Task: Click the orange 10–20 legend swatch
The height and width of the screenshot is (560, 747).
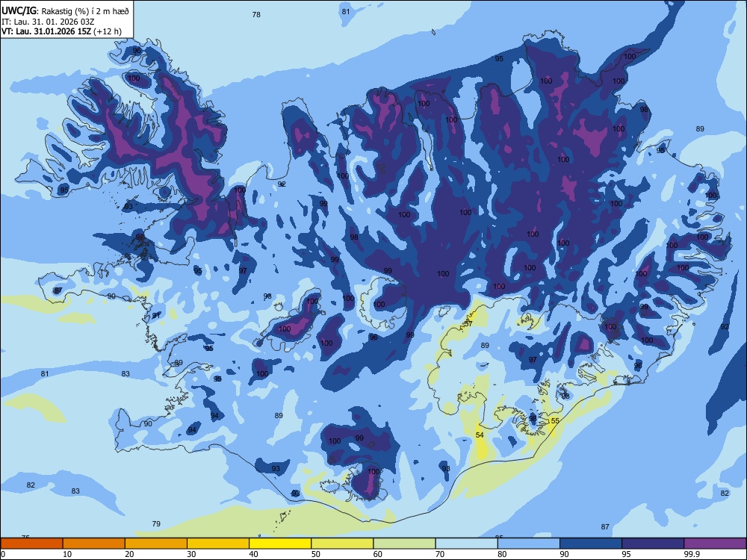Action: pyautogui.click(x=94, y=544)
